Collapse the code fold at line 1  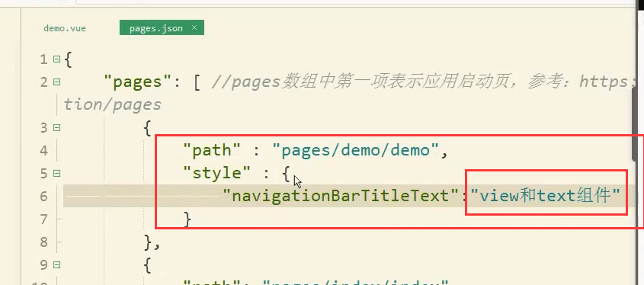coord(56,59)
